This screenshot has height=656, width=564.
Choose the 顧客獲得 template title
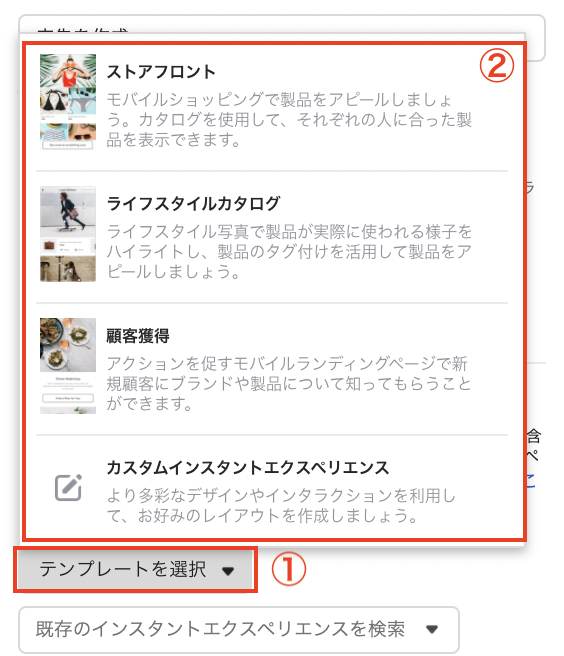(138, 336)
